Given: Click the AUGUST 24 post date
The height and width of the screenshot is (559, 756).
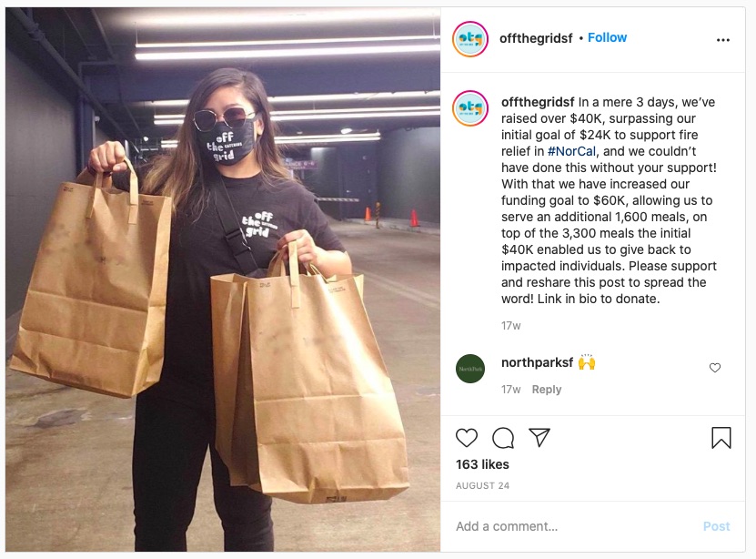Looking at the screenshot, I should [483, 485].
